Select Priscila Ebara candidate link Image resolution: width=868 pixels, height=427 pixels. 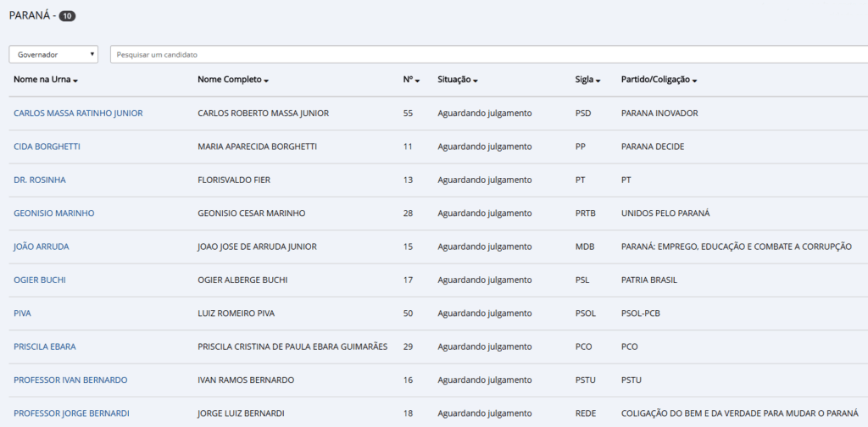(x=47, y=347)
